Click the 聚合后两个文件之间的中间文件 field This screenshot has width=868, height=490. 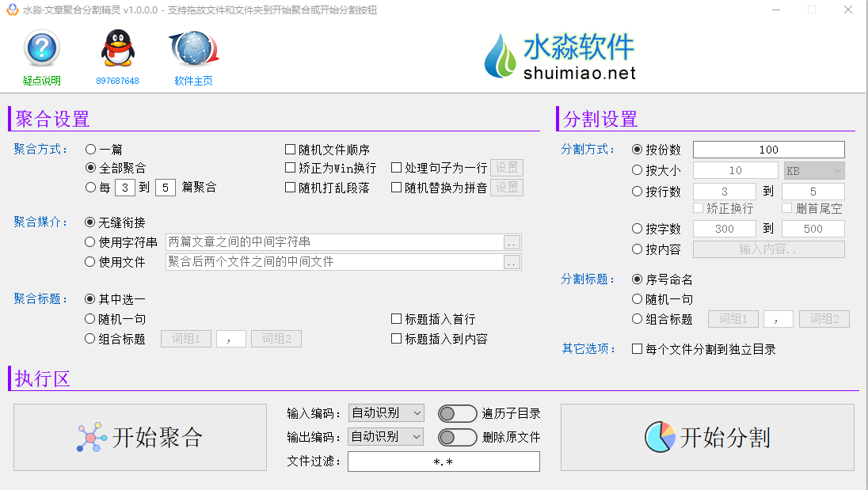[334, 261]
